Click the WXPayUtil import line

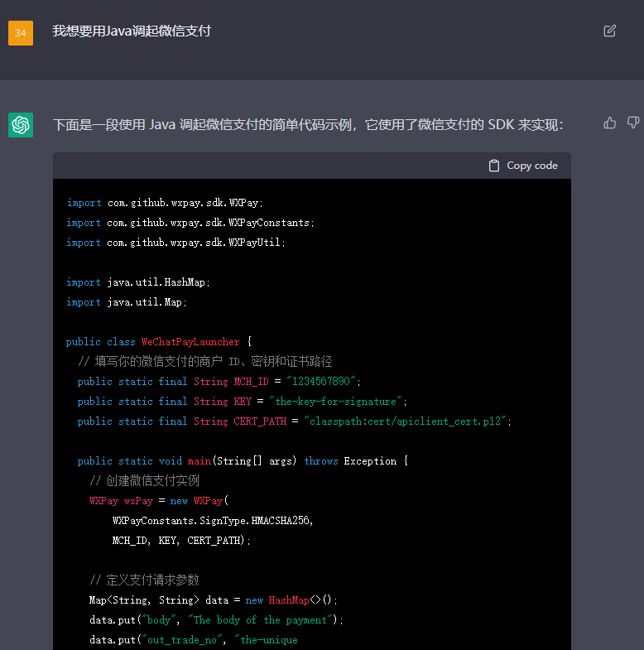click(x=175, y=243)
